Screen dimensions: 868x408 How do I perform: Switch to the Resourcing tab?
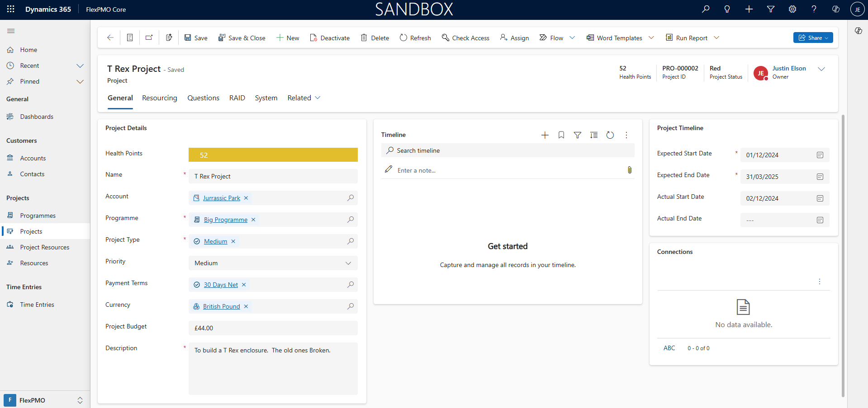159,98
